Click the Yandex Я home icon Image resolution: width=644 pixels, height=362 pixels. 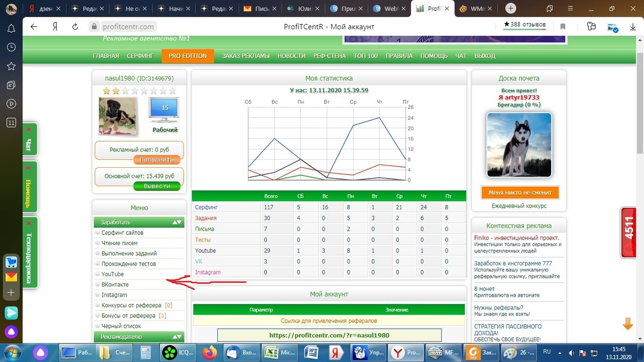pos(55,26)
